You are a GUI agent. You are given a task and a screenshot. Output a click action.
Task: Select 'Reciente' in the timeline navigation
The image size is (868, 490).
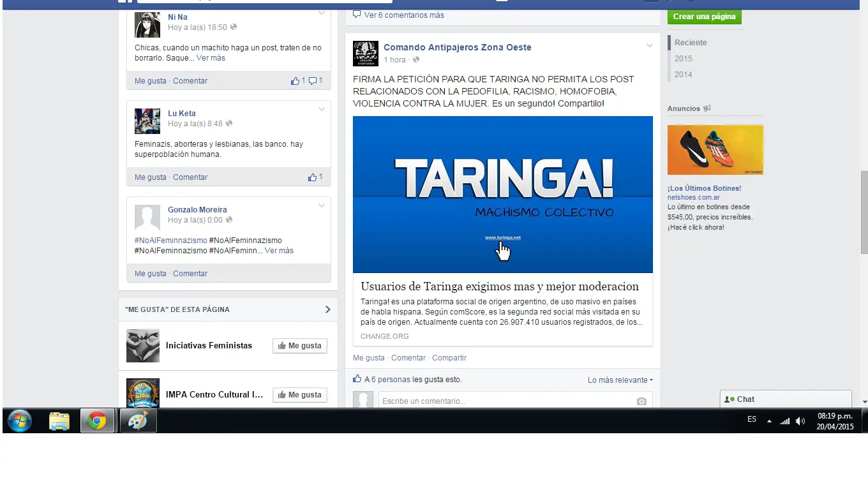pyautogui.click(x=691, y=43)
